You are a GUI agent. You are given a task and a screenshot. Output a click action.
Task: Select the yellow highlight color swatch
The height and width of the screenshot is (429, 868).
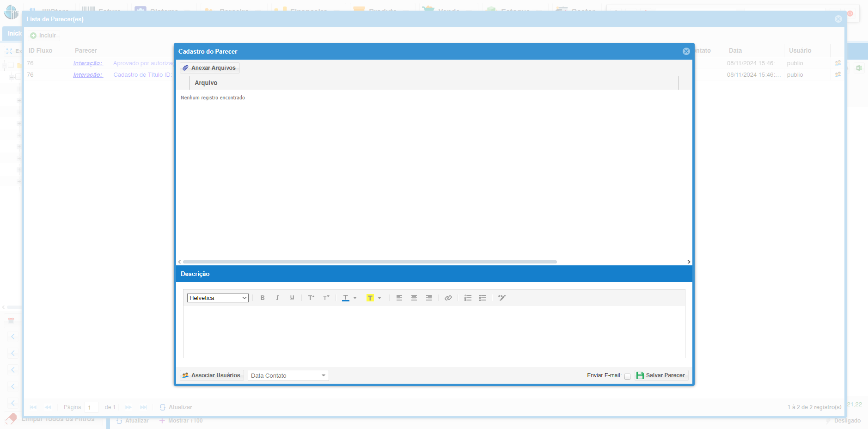pos(370,298)
